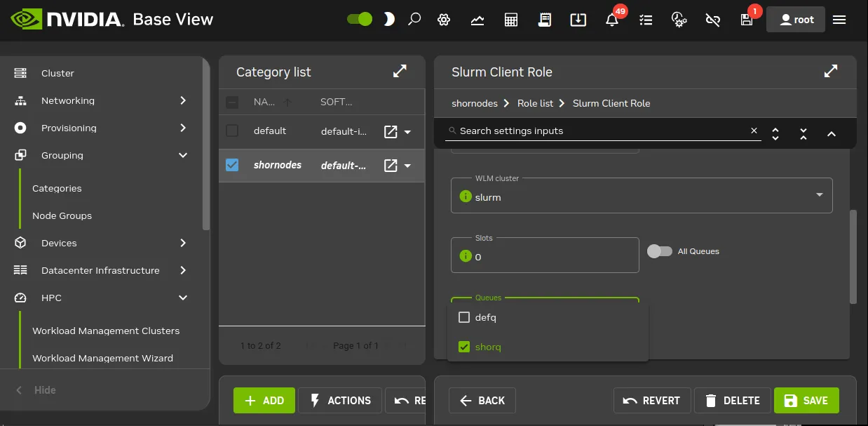Screen dimensions: 868x426
Task: Sort by Name column header
Action: pyautogui.click(x=264, y=102)
